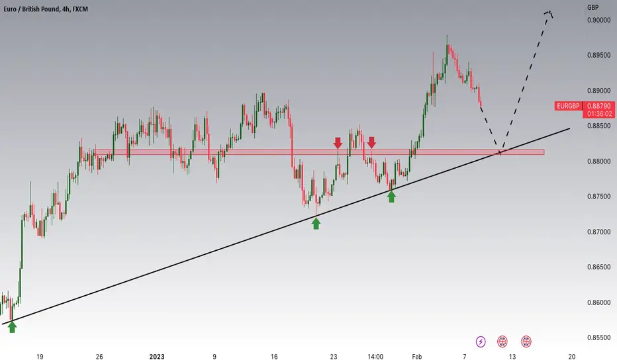Click the 0.87500 price axis label
Viewport: 617px width, 364px height.
point(599,197)
